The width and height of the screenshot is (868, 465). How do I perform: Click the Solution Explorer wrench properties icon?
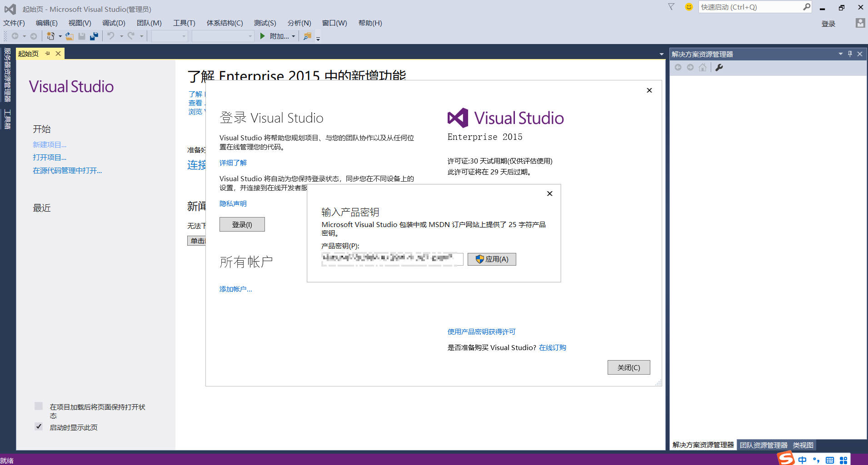tap(719, 67)
